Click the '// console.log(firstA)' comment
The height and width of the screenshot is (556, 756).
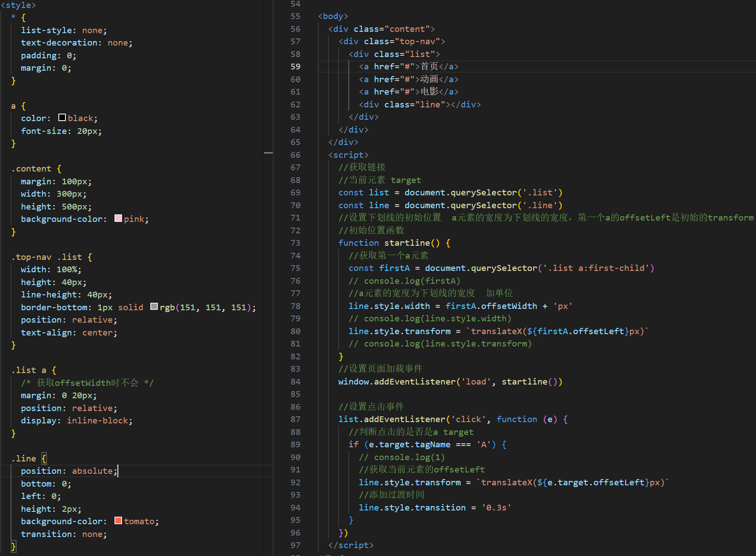tap(405, 281)
